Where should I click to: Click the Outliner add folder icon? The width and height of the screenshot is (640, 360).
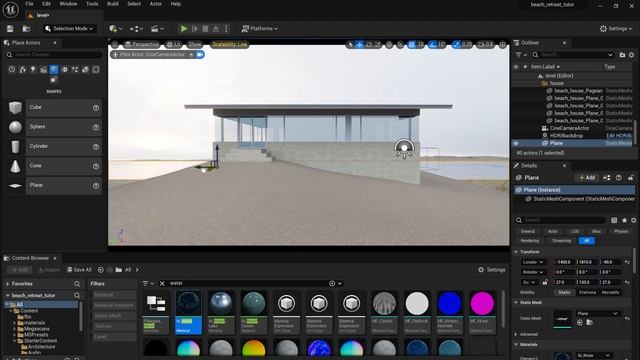[x=622, y=55]
